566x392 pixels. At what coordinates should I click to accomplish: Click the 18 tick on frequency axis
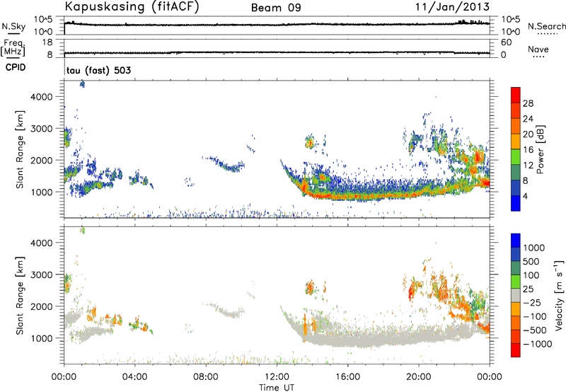point(47,42)
